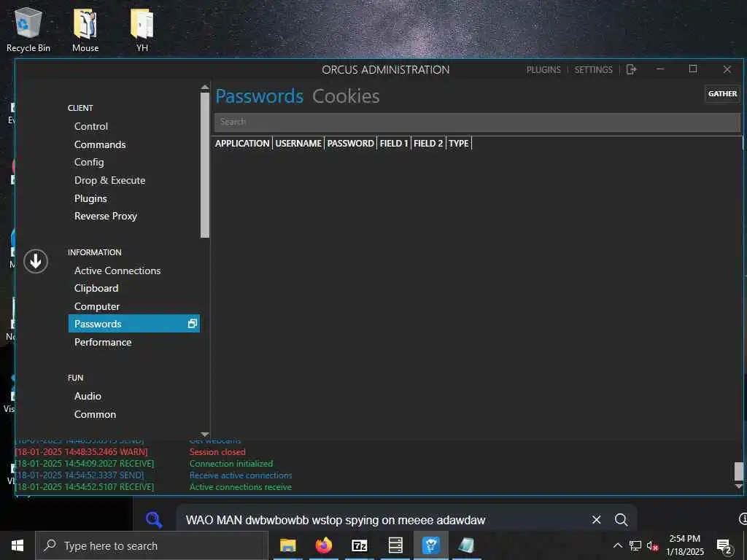This screenshot has height=560, width=747.
Task: Select the Mouse folder on the desktop
Action: coord(85,29)
